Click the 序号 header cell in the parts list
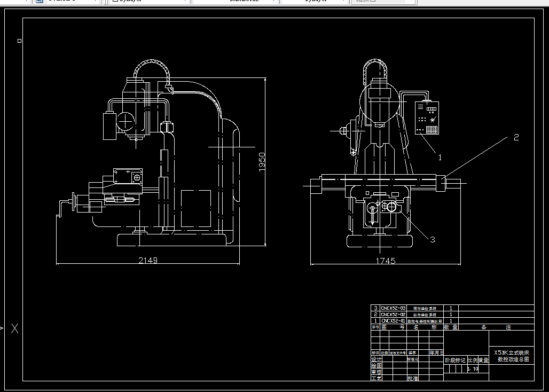 (x=375, y=327)
